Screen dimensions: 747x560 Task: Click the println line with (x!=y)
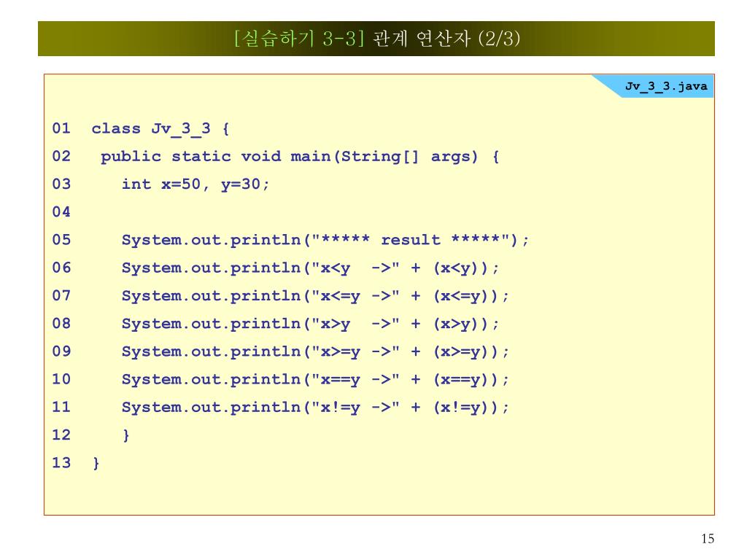pyautogui.click(x=315, y=408)
